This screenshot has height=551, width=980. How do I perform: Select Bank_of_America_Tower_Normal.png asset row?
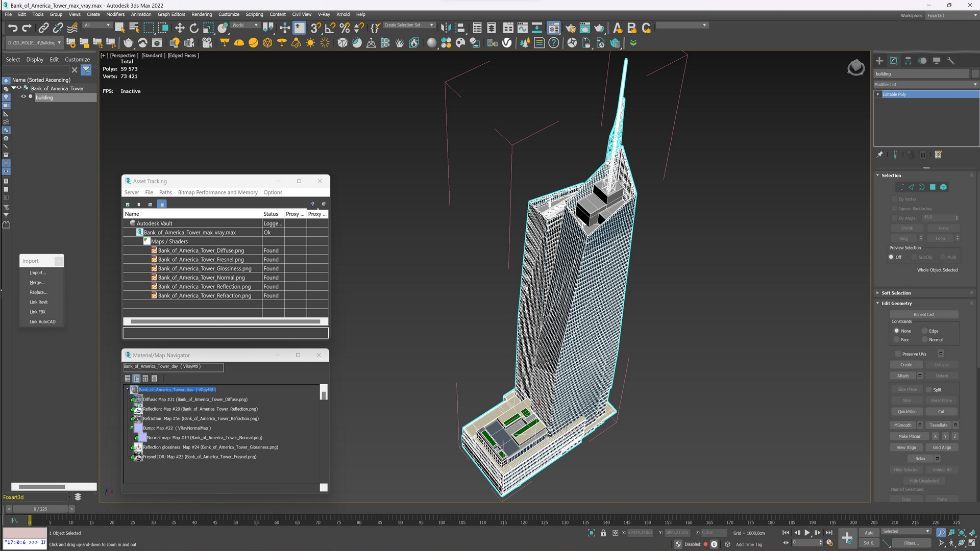pyautogui.click(x=201, y=278)
